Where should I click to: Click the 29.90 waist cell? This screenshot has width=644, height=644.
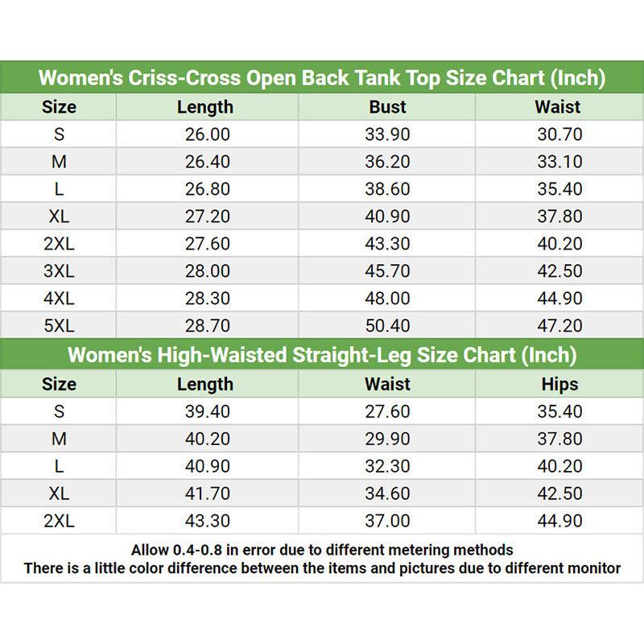pos(387,439)
